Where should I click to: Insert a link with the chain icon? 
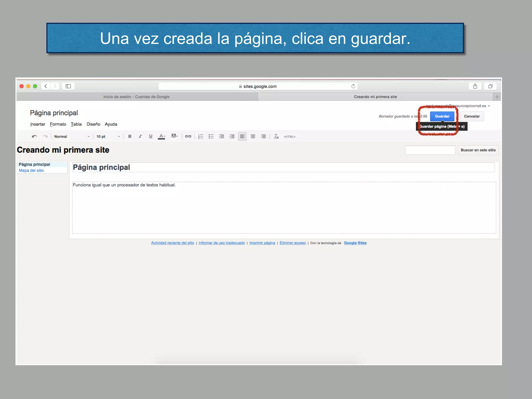click(x=188, y=136)
